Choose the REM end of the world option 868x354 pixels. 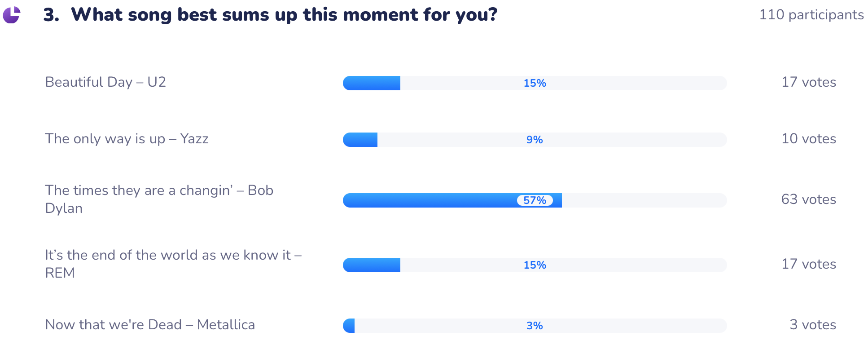pyautogui.click(x=173, y=264)
